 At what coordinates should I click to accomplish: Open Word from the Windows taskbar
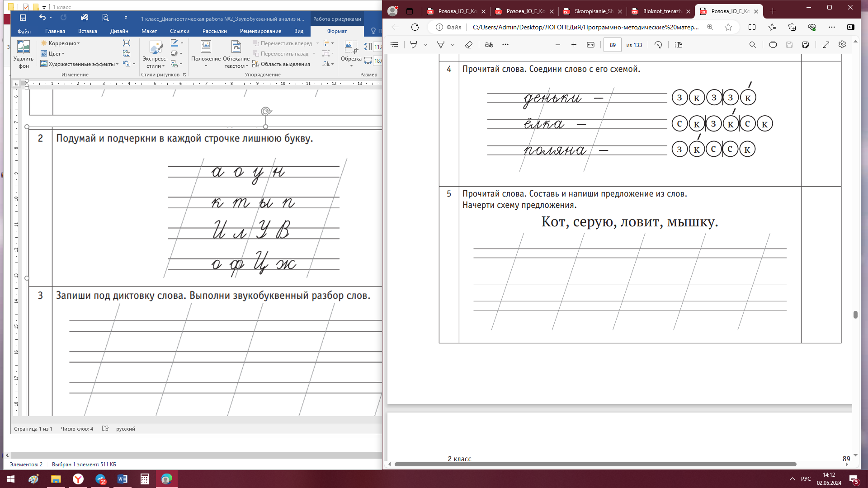point(123,479)
